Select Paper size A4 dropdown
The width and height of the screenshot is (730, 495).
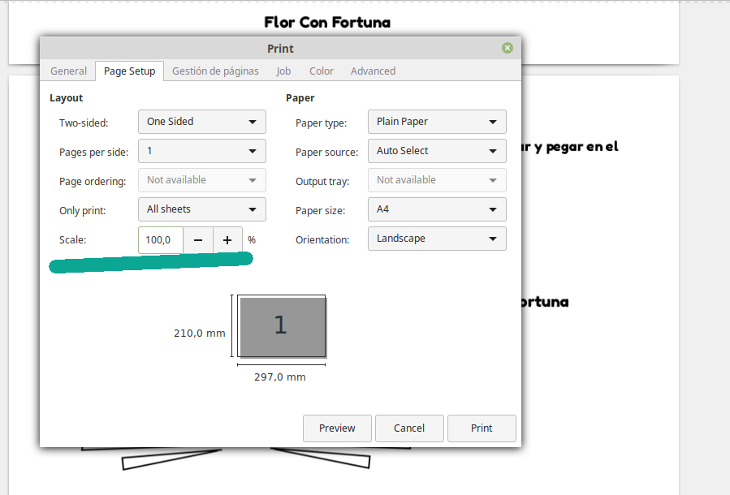coord(436,210)
